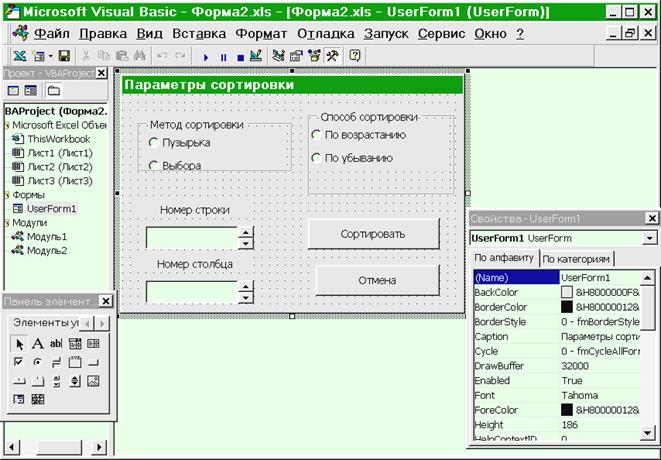
Task: Click the BorderColor black swatch
Action: (x=567, y=307)
